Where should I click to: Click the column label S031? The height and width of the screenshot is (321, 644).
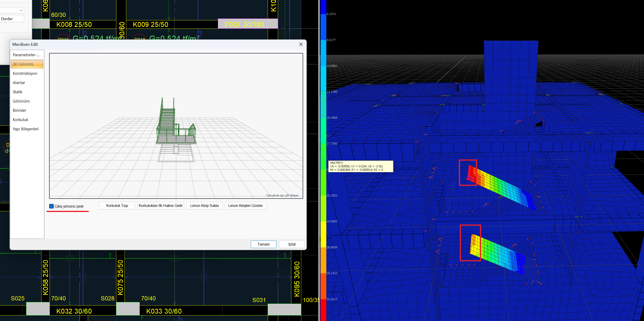(x=259, y=300)
